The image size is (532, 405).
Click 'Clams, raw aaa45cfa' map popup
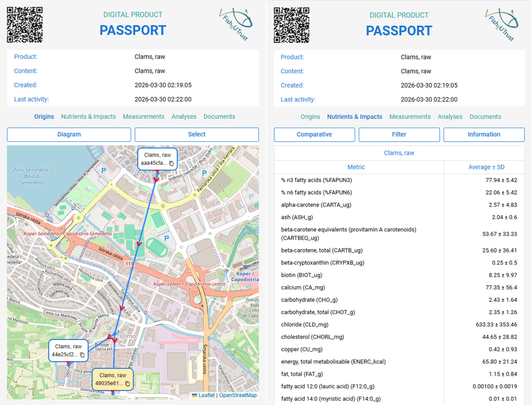(x=158, y=159)
